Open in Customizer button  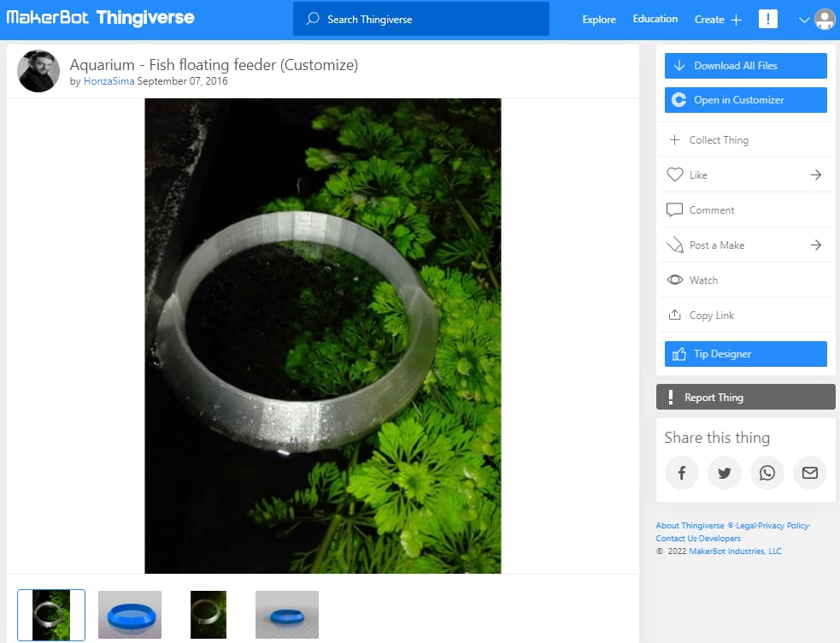[745, 100]
